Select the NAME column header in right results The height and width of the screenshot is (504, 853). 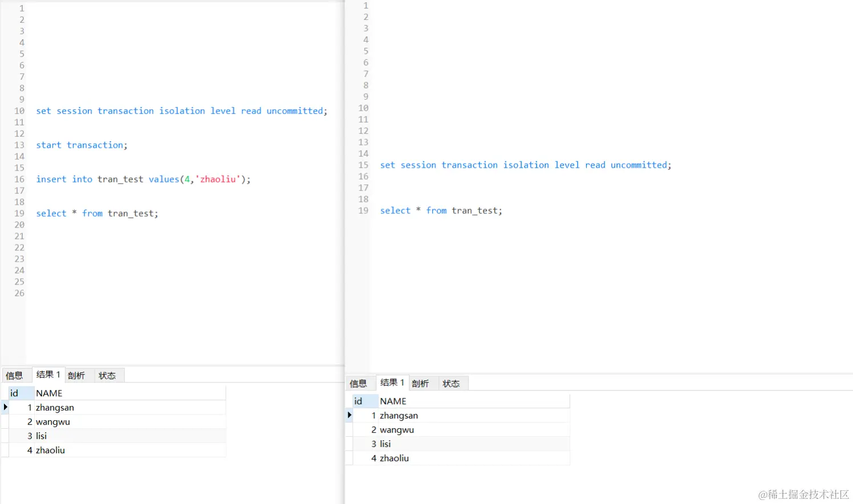coord(474,401)
